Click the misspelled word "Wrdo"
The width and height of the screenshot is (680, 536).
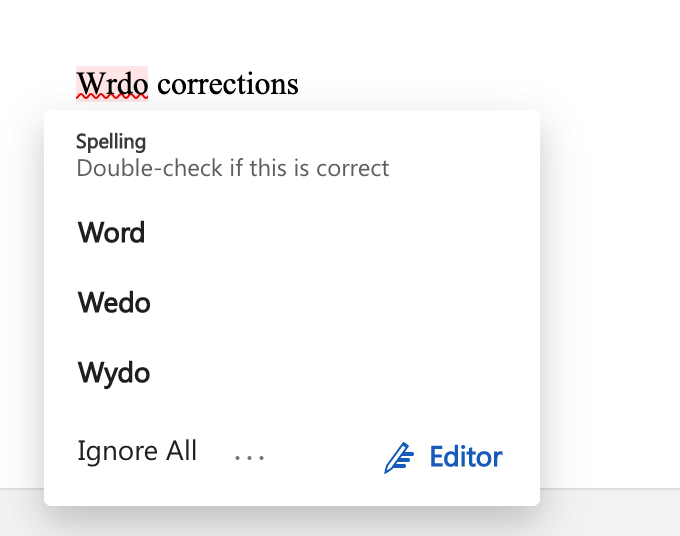(112, 83)
